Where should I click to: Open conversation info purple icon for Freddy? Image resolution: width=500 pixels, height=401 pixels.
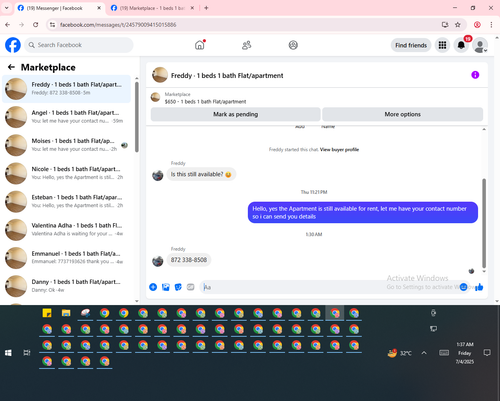point(475,75)
